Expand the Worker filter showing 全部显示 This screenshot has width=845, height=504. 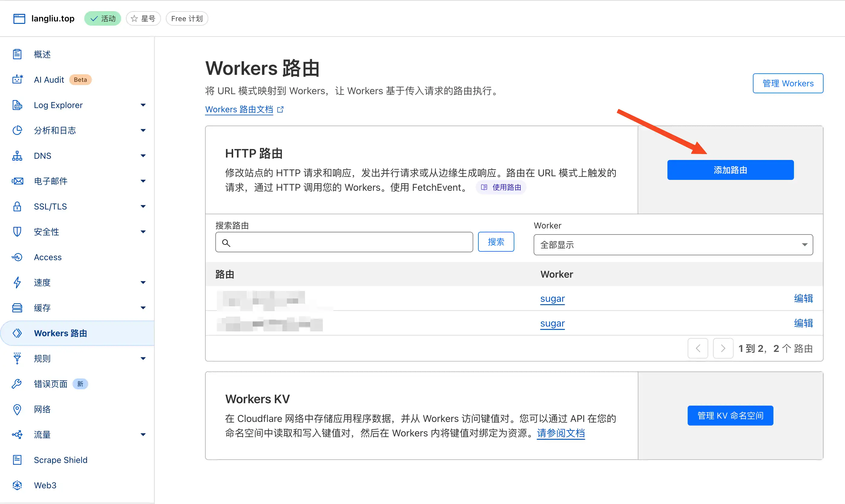tap(673, 244)
